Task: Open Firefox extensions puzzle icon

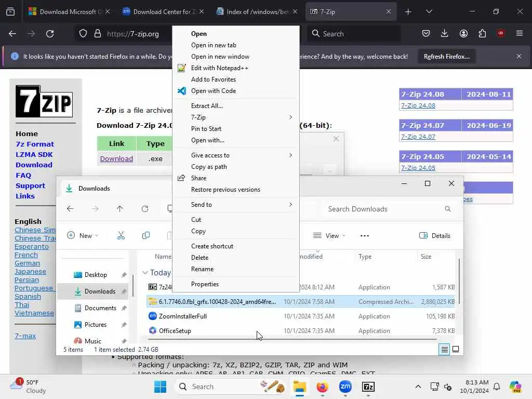Action: (482, 33)
